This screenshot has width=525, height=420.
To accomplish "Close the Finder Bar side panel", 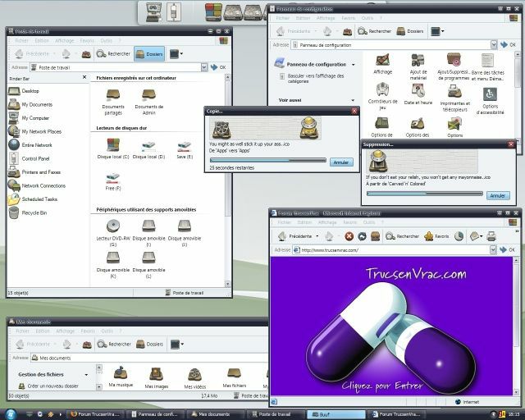I will click(x=84, y=77).
